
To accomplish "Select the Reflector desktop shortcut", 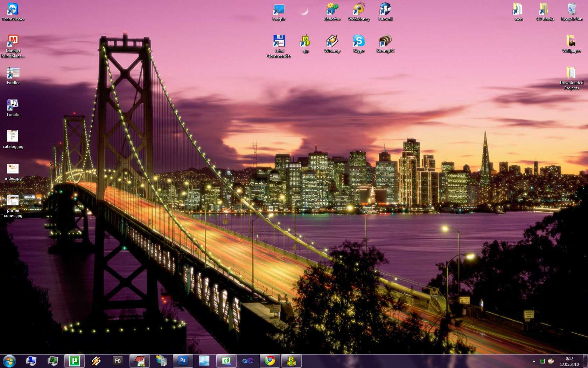I will pos(332,10).
